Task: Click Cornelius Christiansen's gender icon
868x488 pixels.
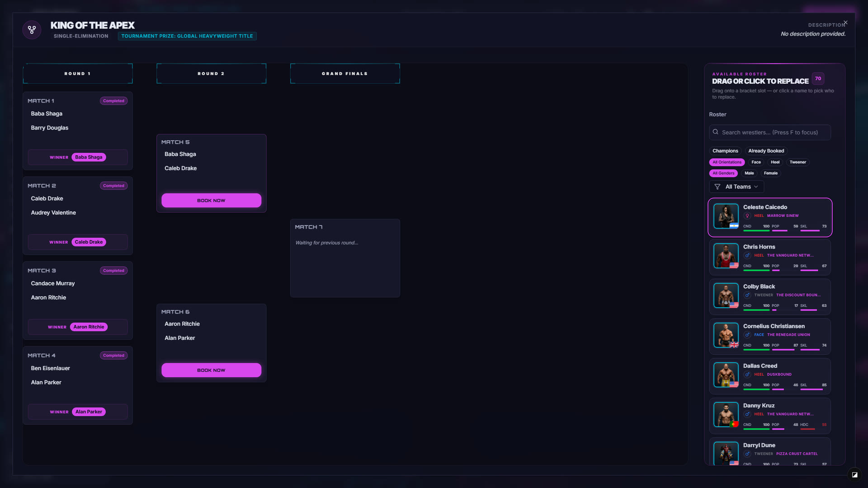Action: pyautogui.click(x=747, y=335)
